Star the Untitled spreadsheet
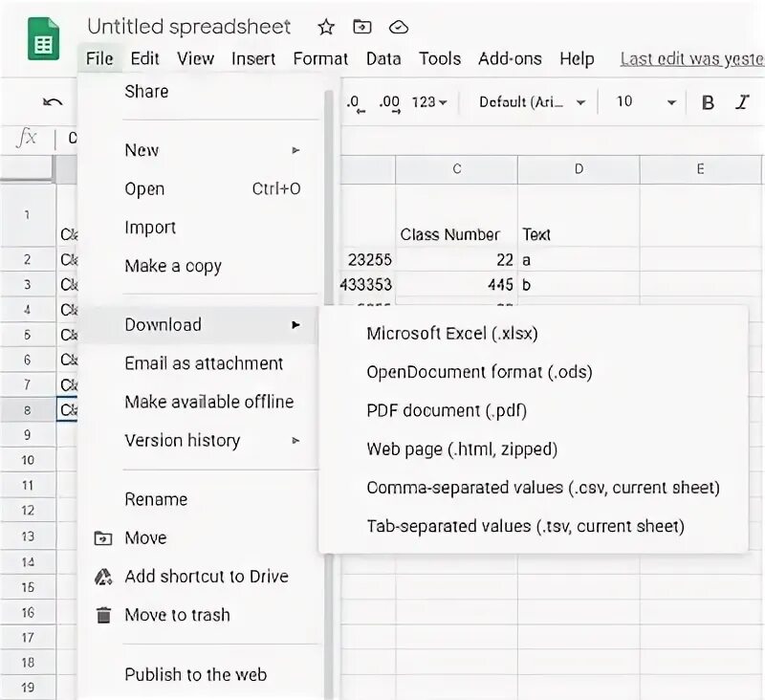The width and height of the screenshot is (765, 700). click(x=326, y=27)
